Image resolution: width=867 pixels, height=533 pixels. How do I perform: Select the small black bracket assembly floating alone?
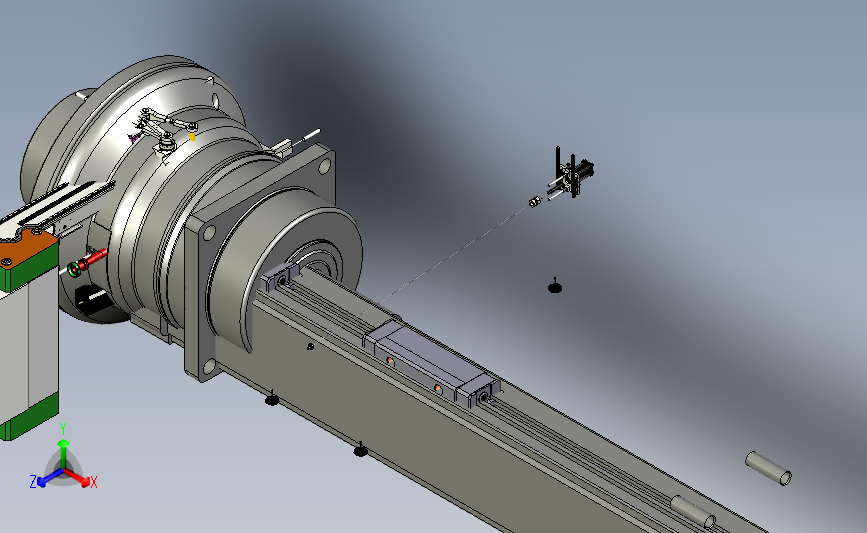point(573,173)
